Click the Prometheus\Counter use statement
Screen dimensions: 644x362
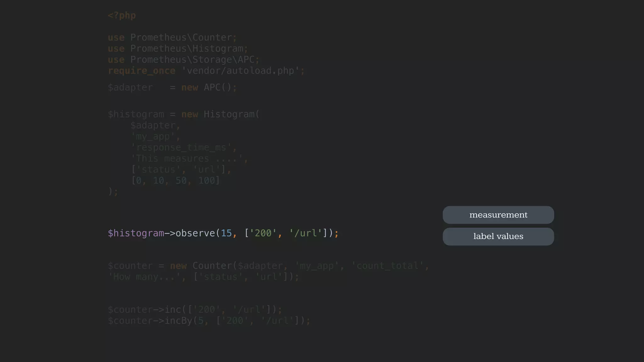coord(181,37)
